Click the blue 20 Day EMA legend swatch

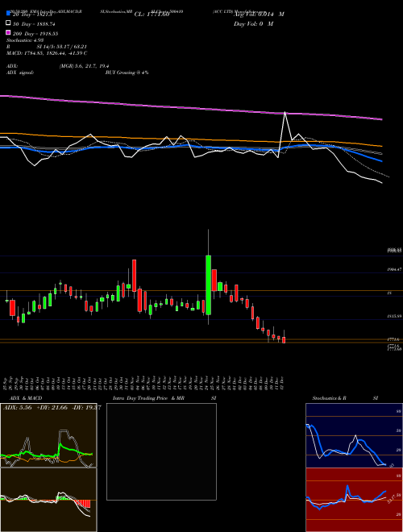click(x=9, y=13)
